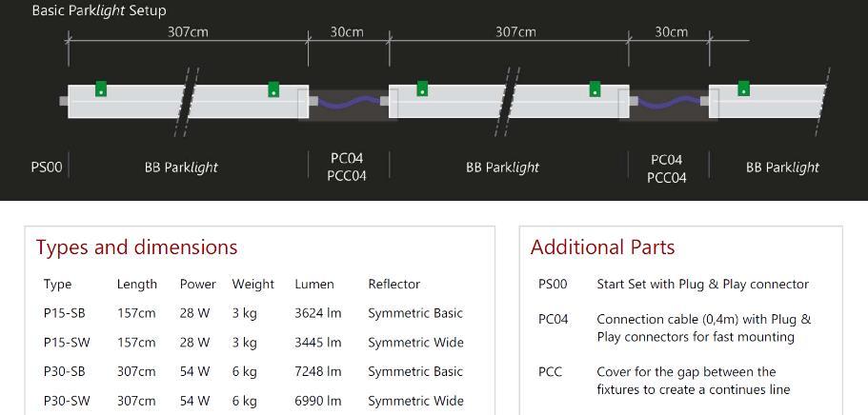868x415 pixels.
Task: Click the "3 kg" weight in P15-SB row
Action: (x=244, y=314)
